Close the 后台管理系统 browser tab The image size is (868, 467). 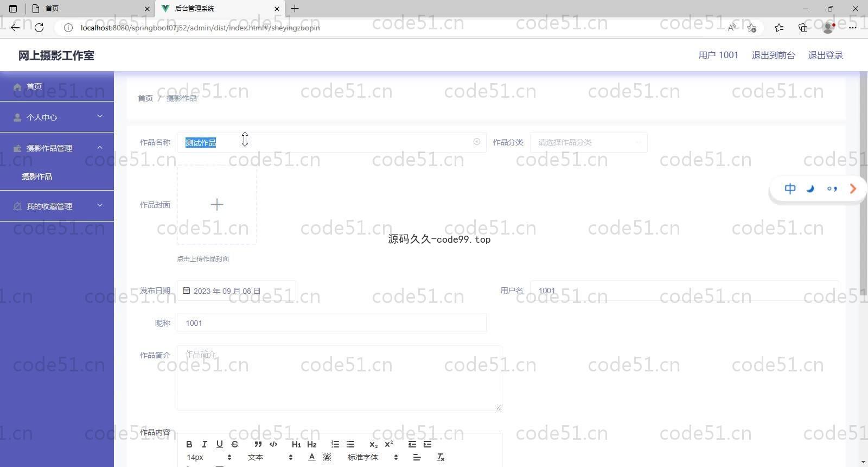click(277, 9)
